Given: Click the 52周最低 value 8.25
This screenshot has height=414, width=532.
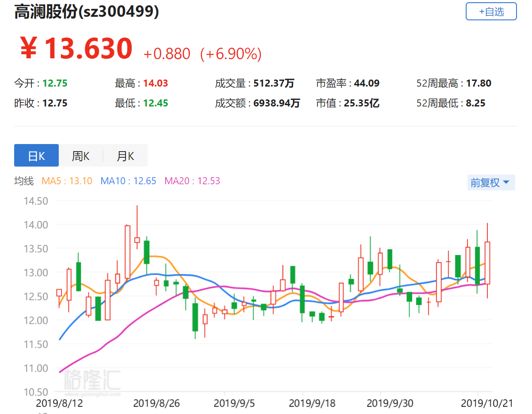Looking at the screenshot, I should (475, 103).
